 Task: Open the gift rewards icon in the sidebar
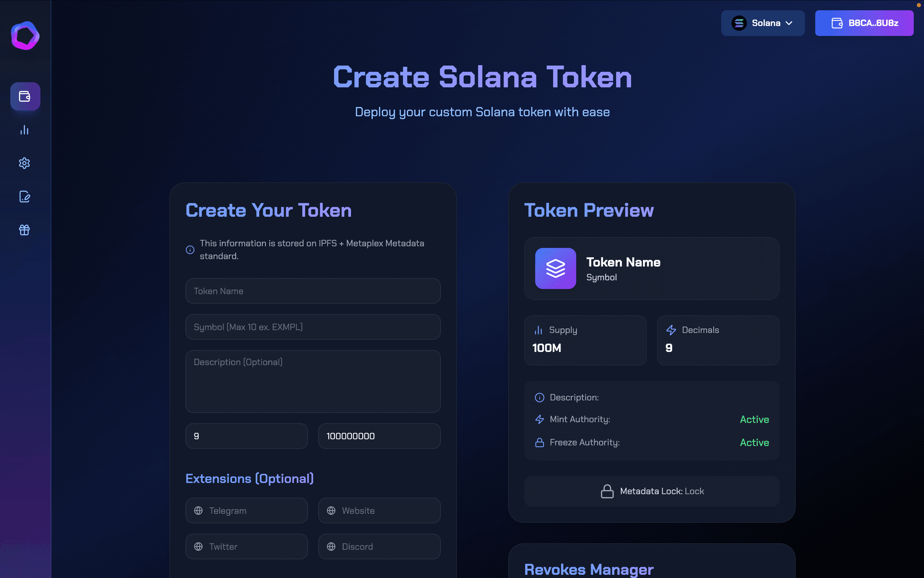tap(24, 230)
